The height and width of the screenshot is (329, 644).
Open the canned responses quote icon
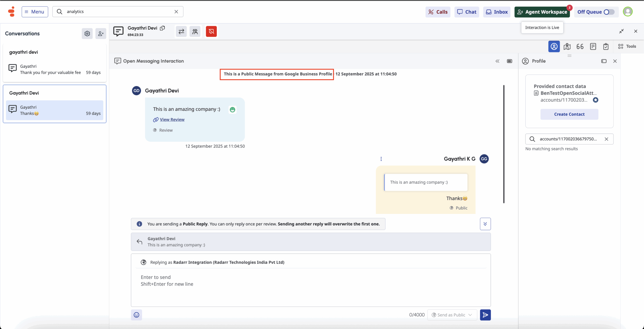coord(580,47)
